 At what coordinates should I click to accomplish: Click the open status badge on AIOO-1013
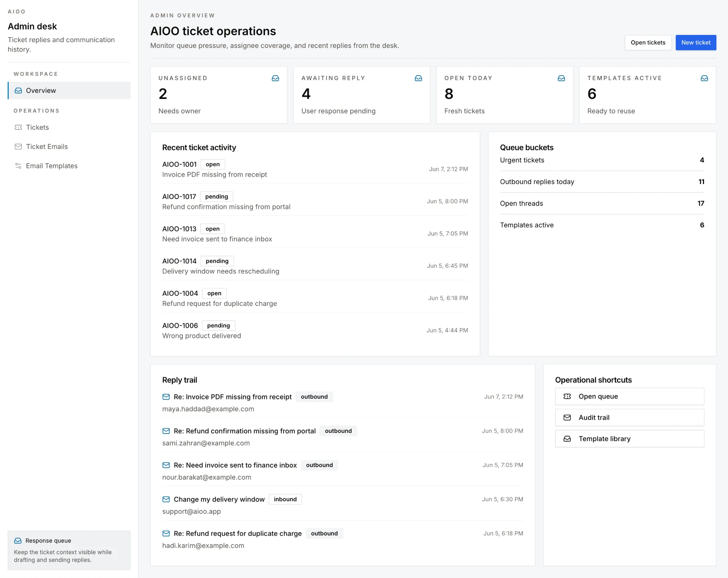213,229
